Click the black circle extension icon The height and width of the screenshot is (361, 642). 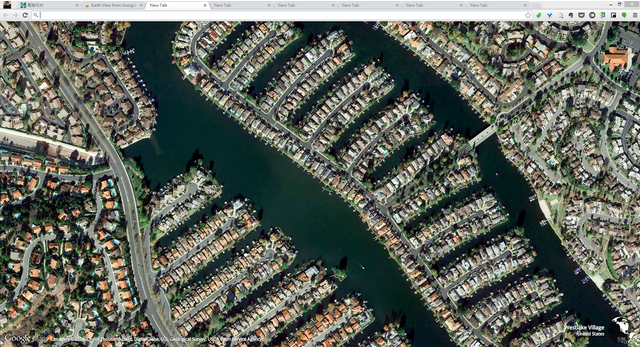[x=592, y=15]
